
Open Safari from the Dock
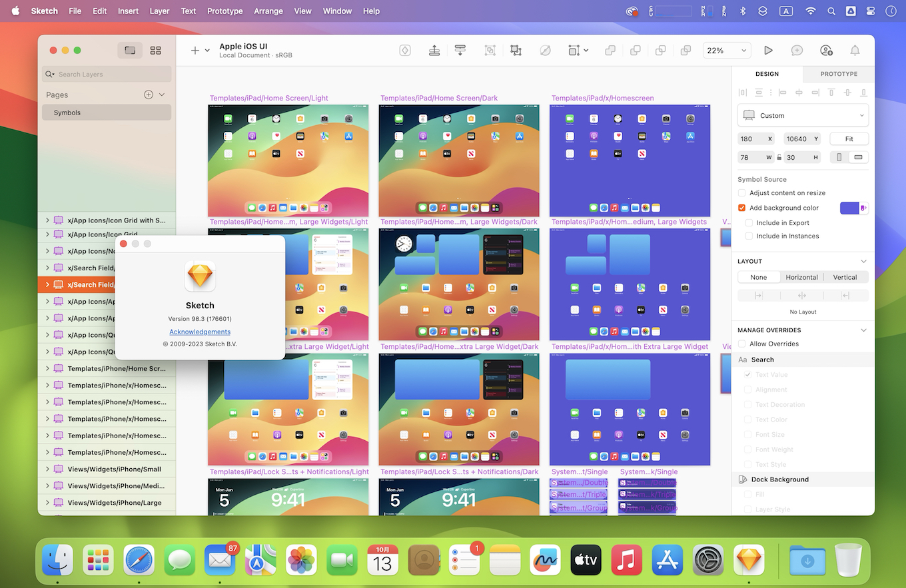click(139, 560)
